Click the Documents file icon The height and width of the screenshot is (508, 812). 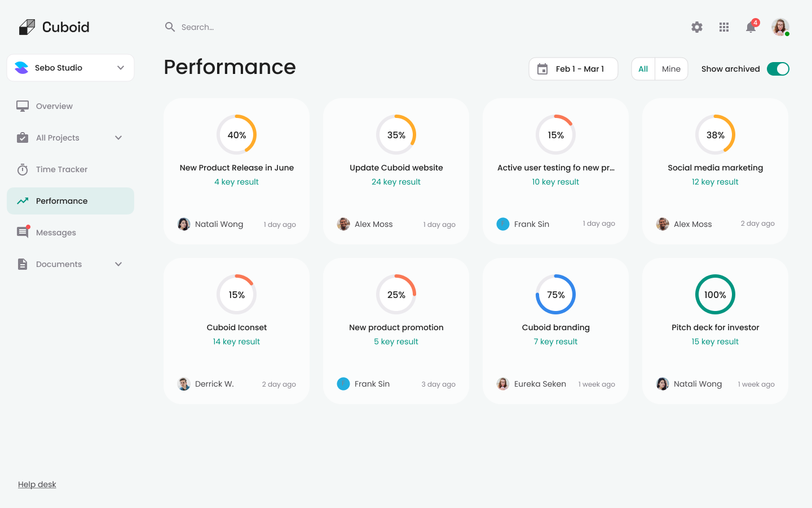pos(21,264)
